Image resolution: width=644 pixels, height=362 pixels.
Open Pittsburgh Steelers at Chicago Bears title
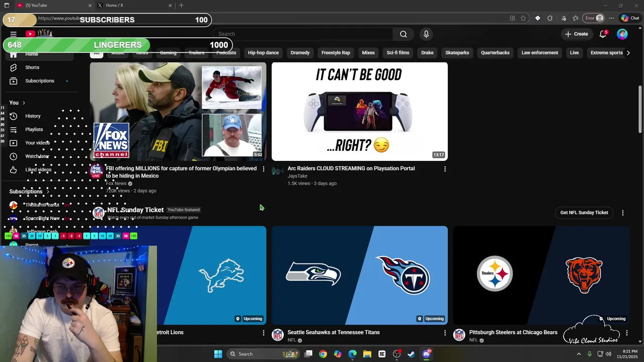[x=513, y=332]
